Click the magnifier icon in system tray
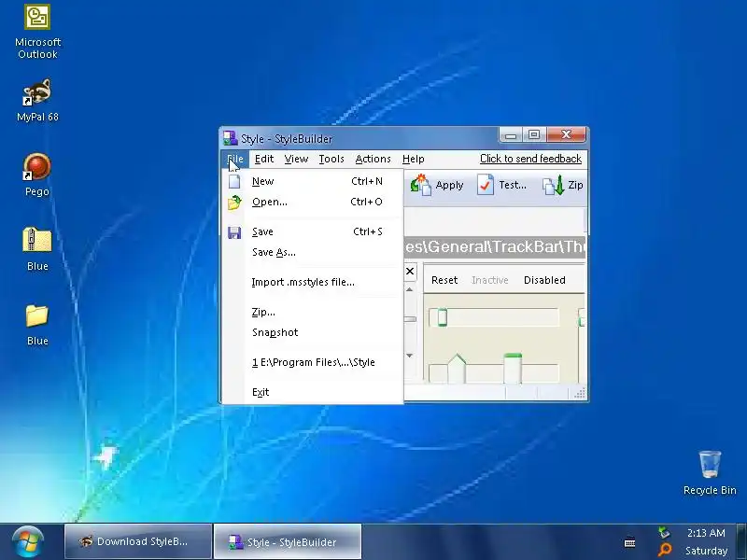The height and width of the screenshot is (560, 747). [665, 550]
